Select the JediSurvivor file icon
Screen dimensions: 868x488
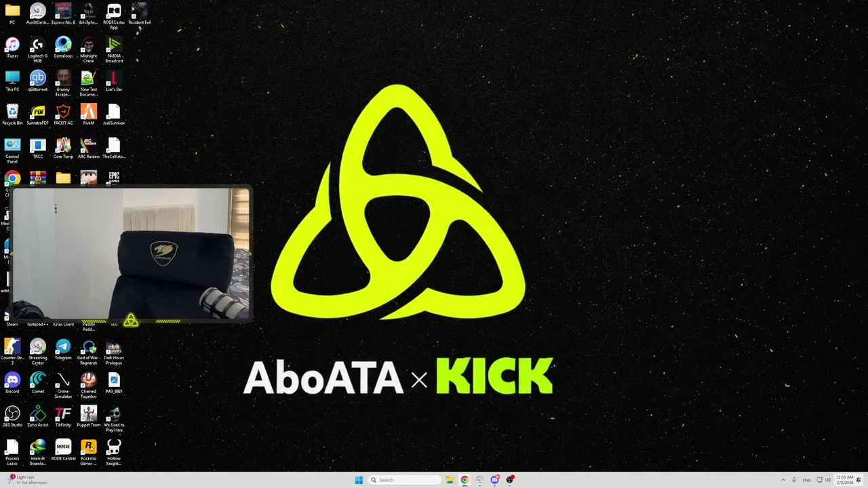click(x=114, y=115)
